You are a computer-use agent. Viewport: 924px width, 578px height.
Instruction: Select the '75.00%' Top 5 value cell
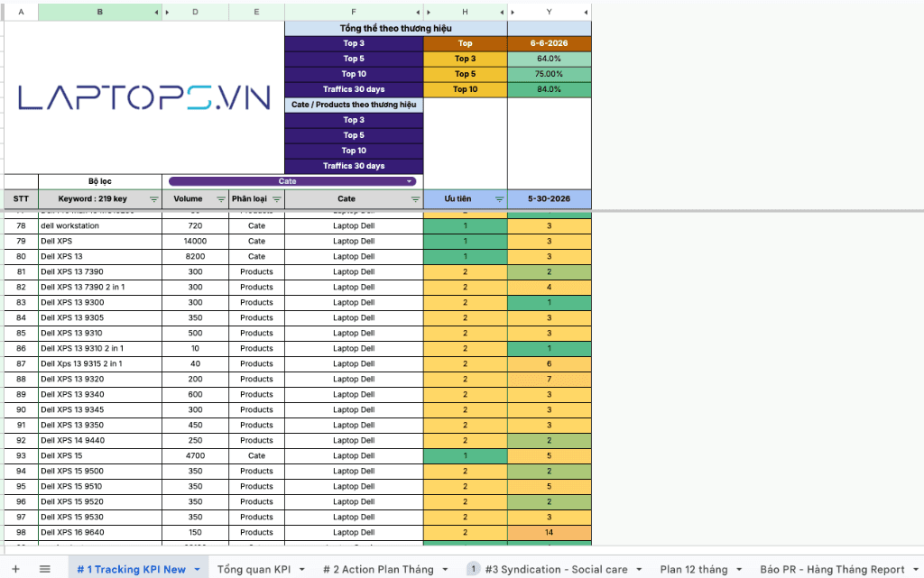click(x=550, y=74)
